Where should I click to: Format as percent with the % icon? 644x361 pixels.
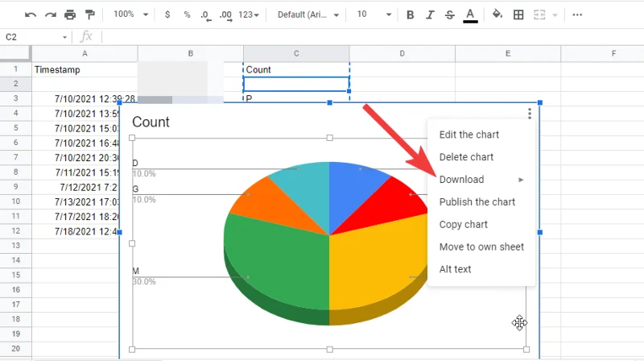[x=187, y=15]
